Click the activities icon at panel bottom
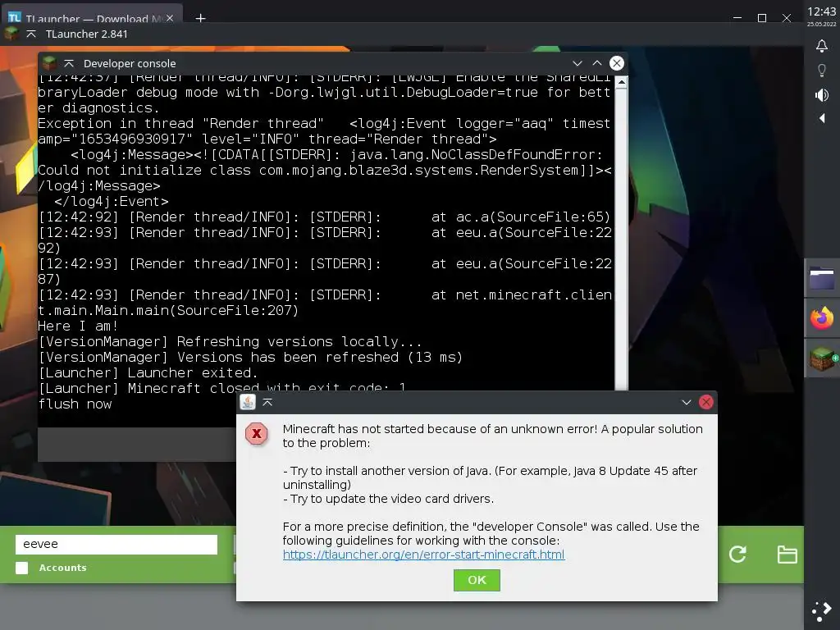The image size is (840, 630). [x=822, y=612]
